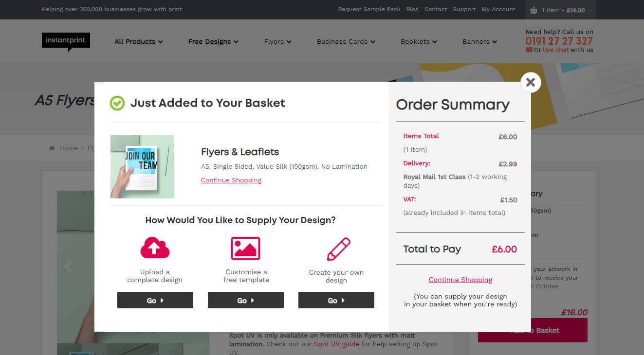The height and width of the screenshot is (355, 644).
Task: Click the cloud upload icon
Action: (155, 248)
